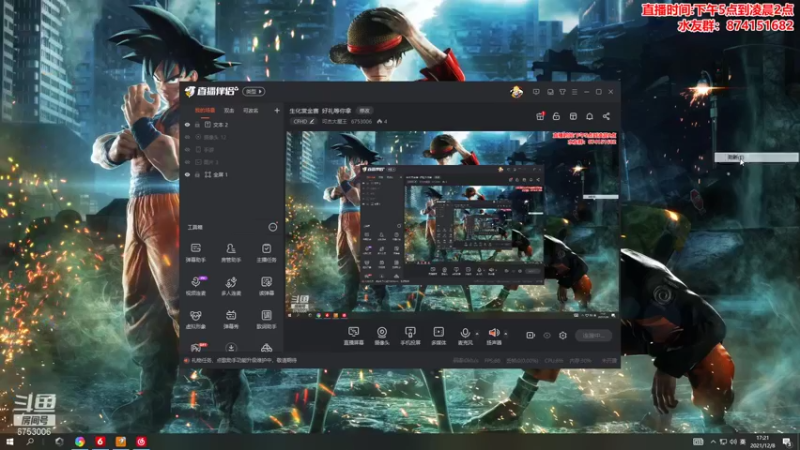Open the system tray overflow arrow

coord(713,442)
